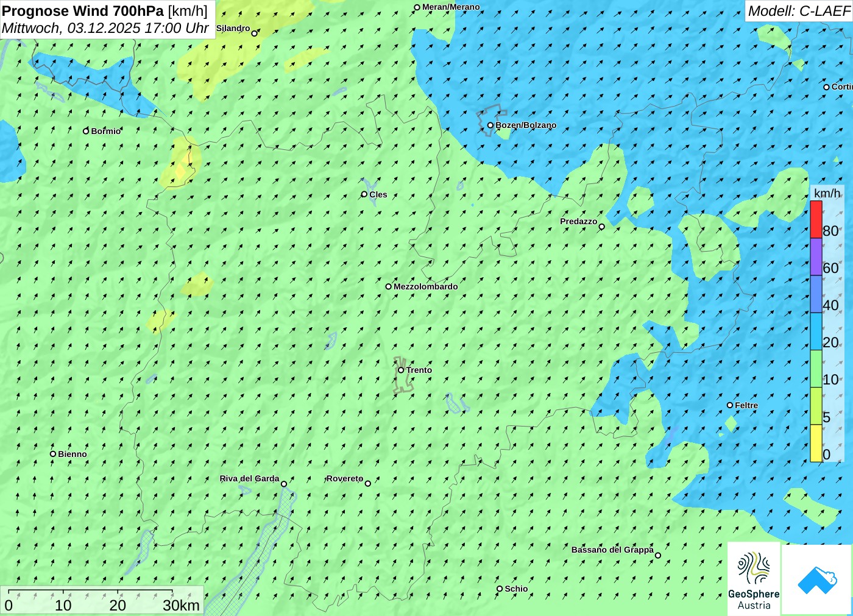The image size is (853, 616).
Task: Select the Bassano del Grappa marker circle
Action: coord(658,555)
